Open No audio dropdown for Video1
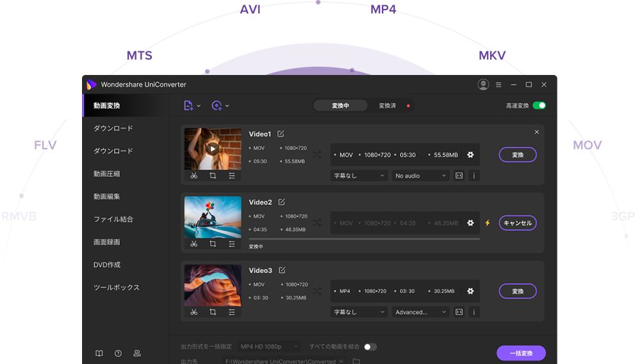635x364 pixels. coord(420,176)
